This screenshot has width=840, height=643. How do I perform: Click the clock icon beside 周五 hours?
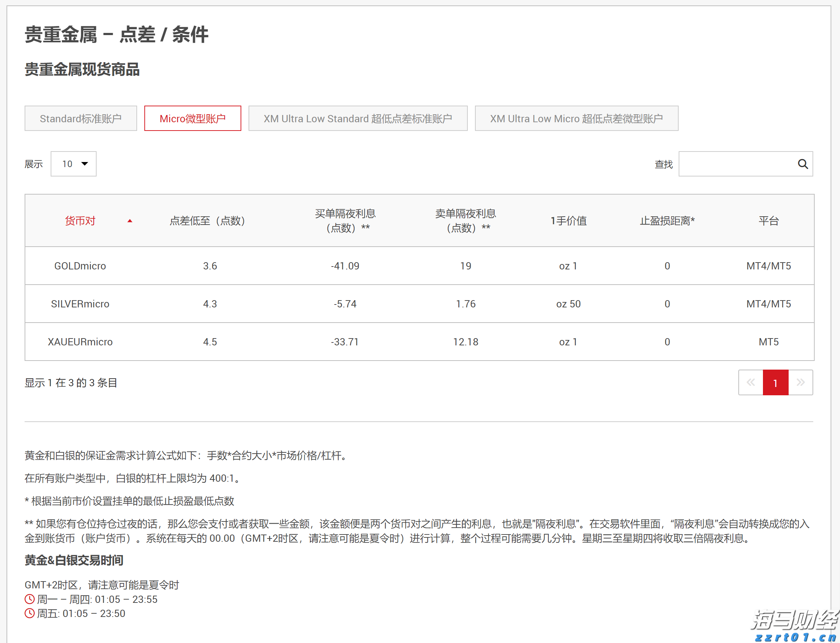click(29, 613)
